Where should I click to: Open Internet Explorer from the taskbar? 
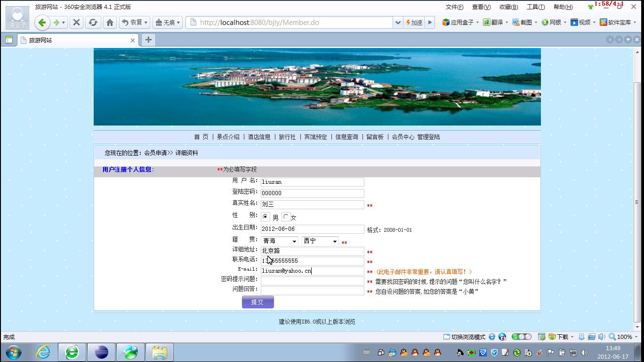pos(43,352)
